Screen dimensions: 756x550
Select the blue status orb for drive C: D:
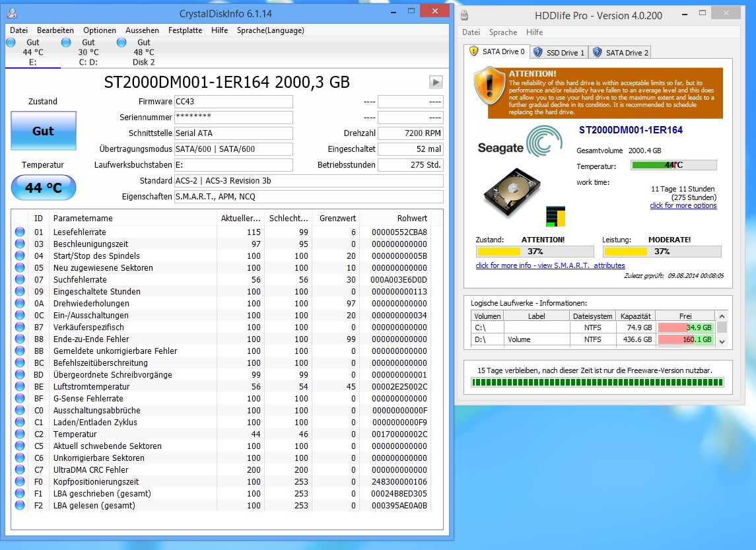[66, 42]
